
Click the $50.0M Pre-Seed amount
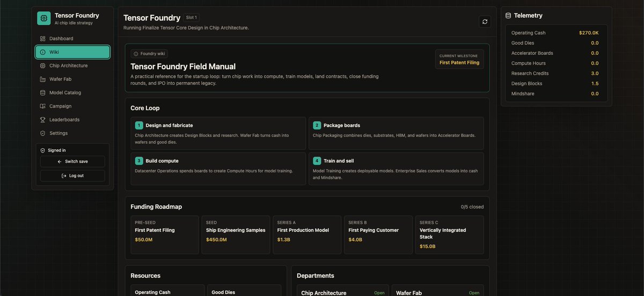pos(144,240)
